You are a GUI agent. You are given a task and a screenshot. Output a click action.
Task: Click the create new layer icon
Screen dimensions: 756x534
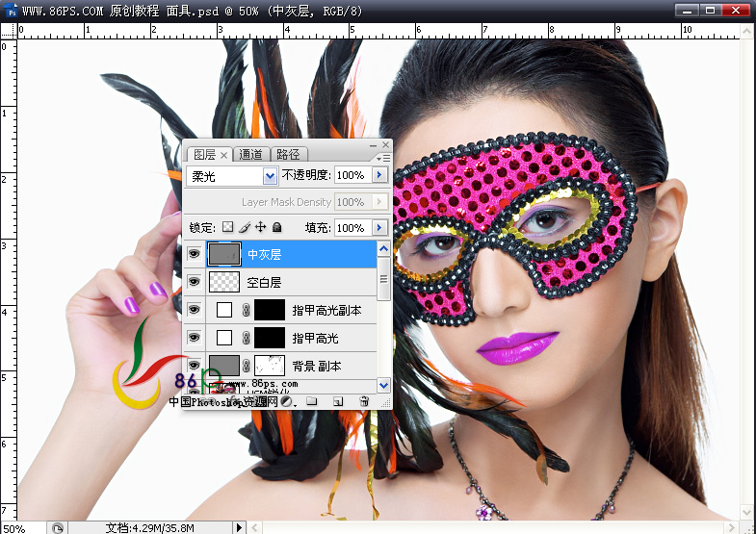(338, 401)
